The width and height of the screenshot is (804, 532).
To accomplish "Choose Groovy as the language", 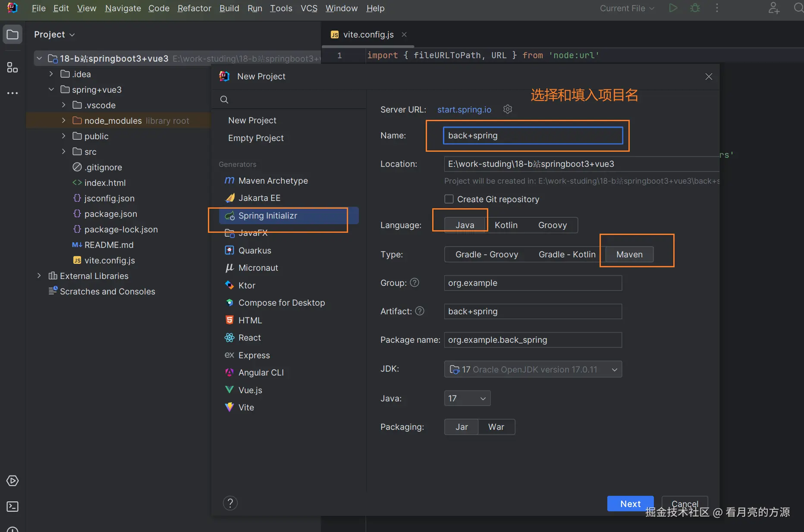I will [x=553, y=225].
